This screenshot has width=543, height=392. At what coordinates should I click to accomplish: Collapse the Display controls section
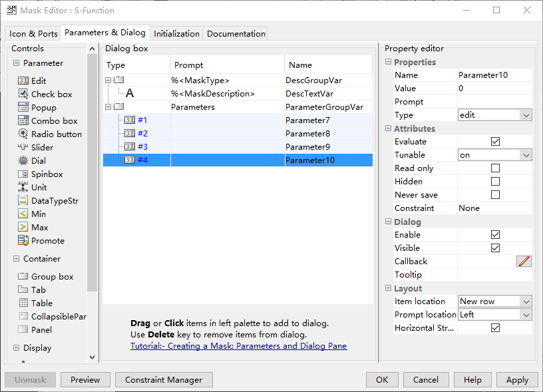click(16, 347)
